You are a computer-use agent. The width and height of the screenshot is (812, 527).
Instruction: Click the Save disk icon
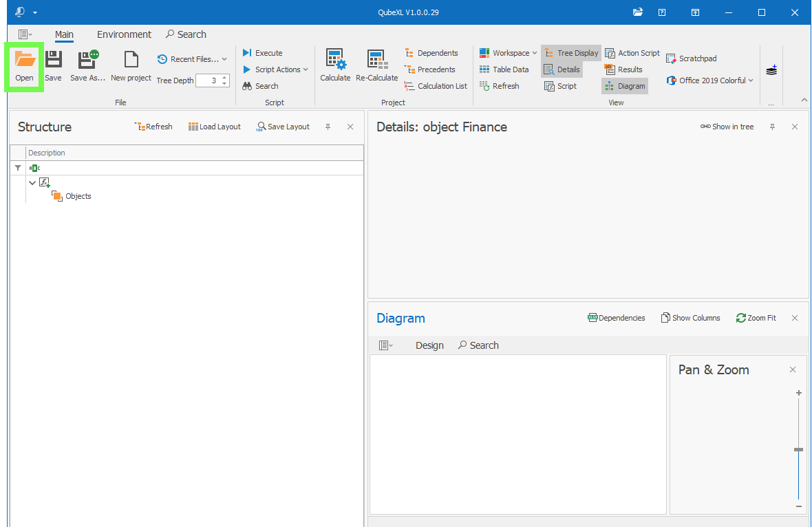pos(53,60)
